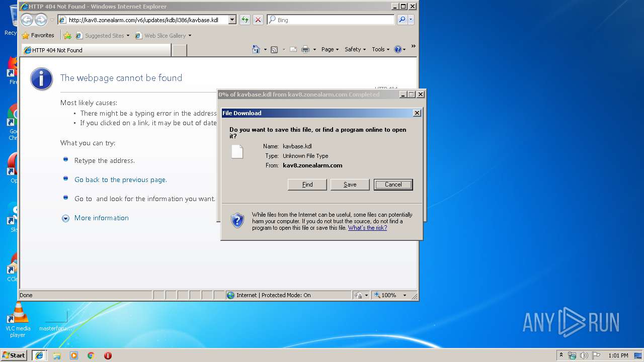This screenshot has width=644, height=362.
Task: Open the masterforu... desktop file
Action: coord(56,320)
